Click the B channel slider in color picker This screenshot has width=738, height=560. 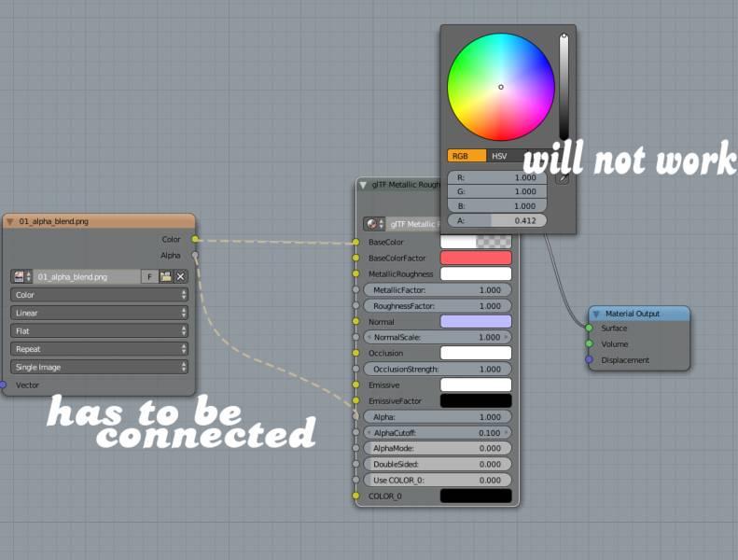click(497, 206)
